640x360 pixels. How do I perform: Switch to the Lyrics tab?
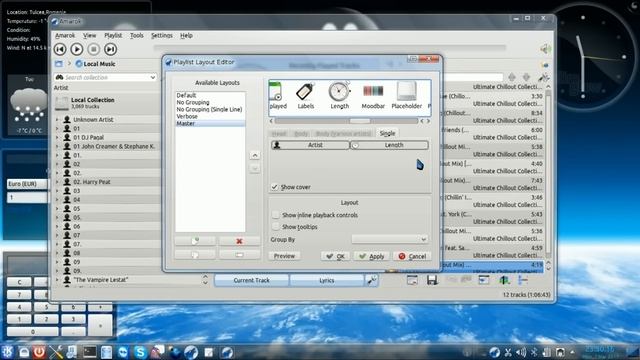click(x=327, y=280)
